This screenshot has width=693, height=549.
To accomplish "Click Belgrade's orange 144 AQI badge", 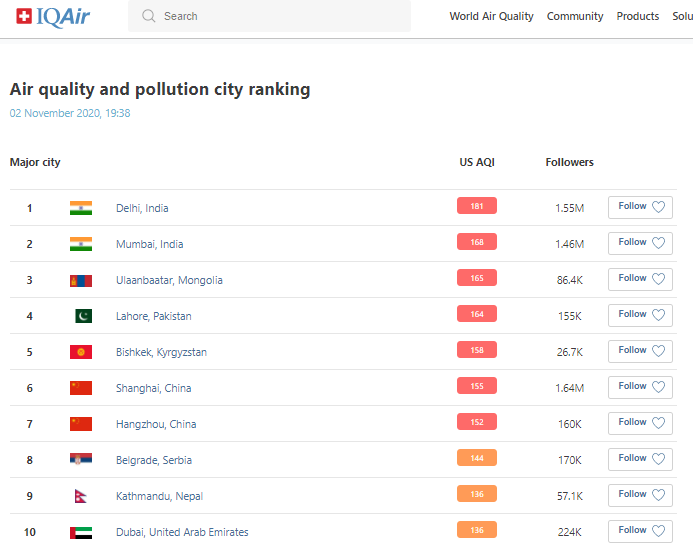I will coord(477,459).
